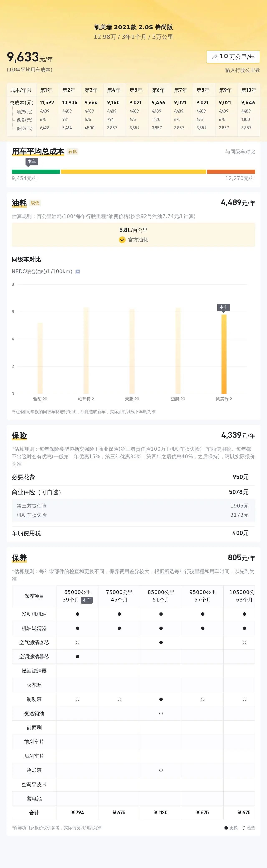Screen dimensions: 267x868
Task: Click the hollow-circle 检查 legend icon
Action: [243, 828]
